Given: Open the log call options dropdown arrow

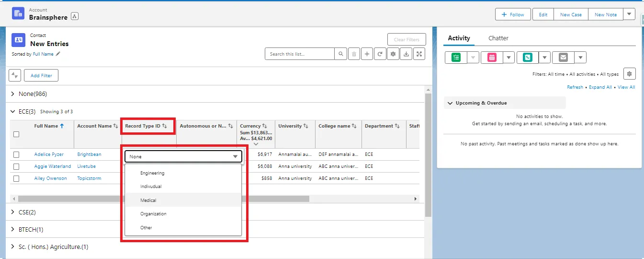Looking at the screenshot, I should (x=544, y=58).
